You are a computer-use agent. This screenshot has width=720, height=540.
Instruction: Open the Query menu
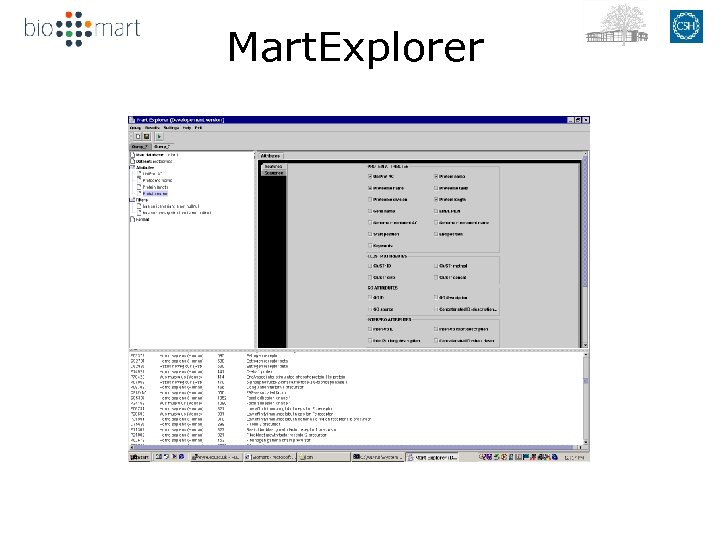[x=135, y=128]
